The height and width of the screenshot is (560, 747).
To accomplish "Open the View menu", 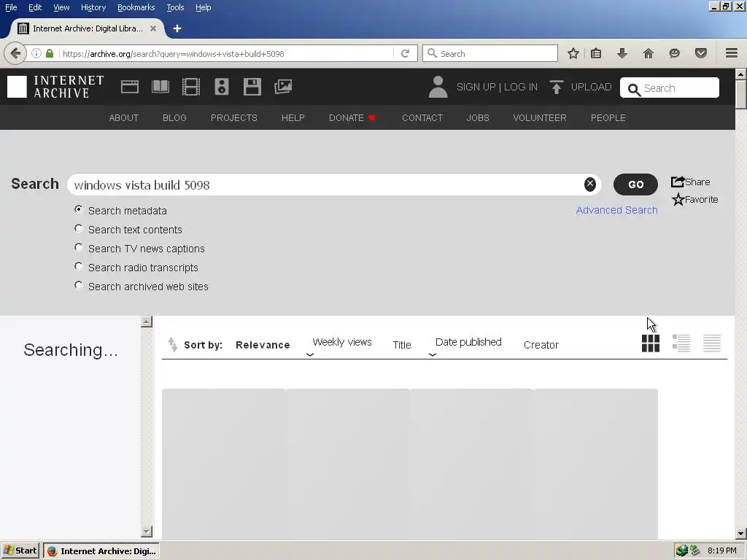I will point(61,7).
